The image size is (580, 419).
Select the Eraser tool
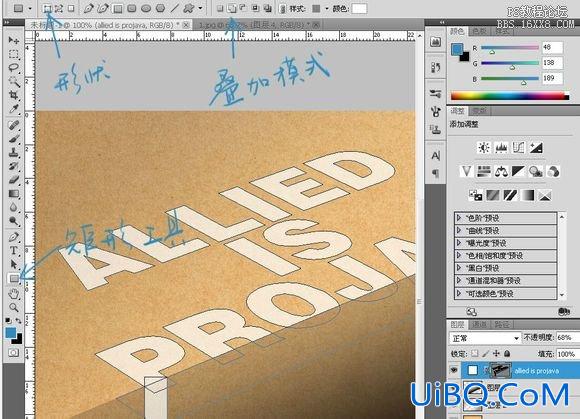[14, 180]
